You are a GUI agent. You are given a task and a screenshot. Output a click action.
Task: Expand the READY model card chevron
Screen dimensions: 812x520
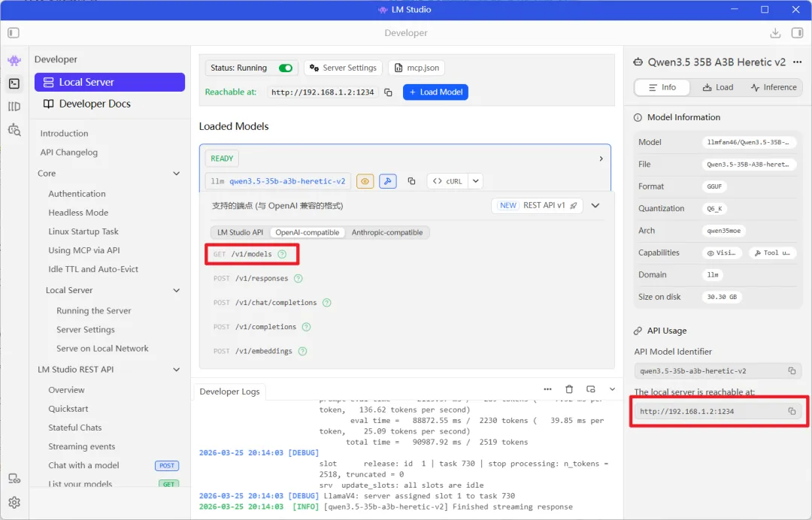coord(601,159)
